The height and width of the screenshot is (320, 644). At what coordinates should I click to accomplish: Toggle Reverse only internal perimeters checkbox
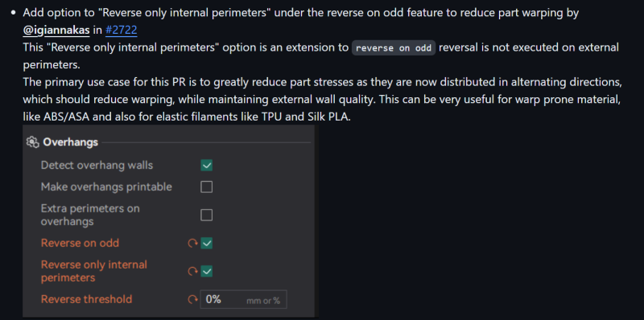point(207,272)
